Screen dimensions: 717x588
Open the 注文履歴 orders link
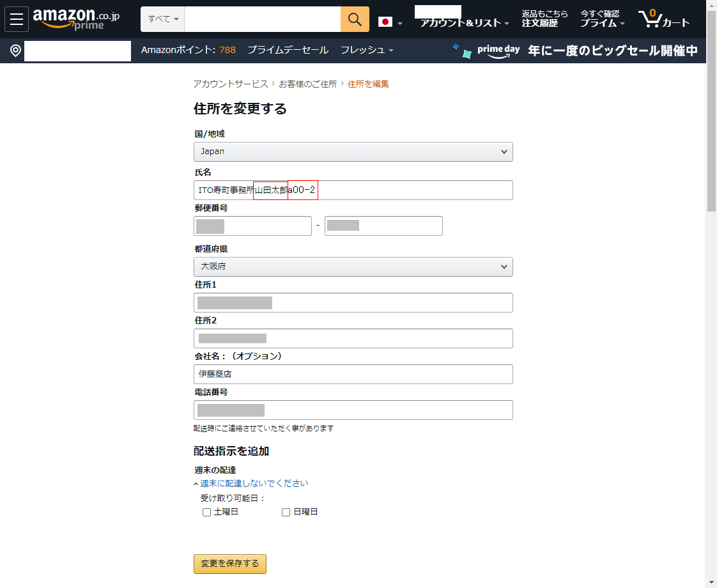[540, 23]
